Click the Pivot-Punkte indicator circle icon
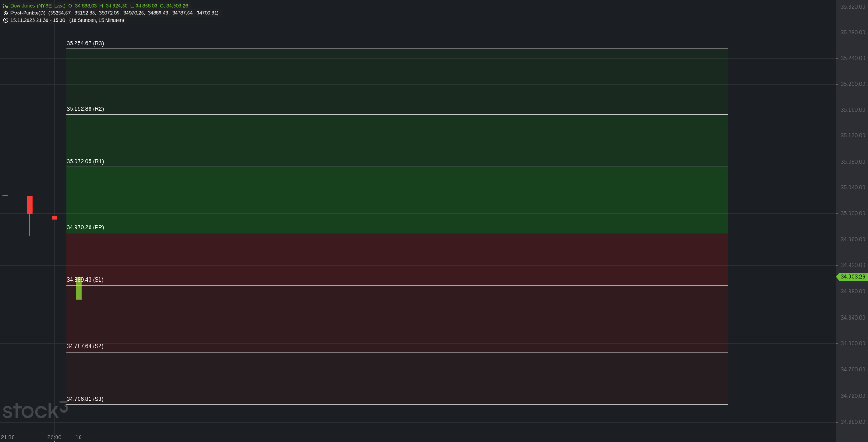This screenshot has width=868, height=442. (5, 13)
